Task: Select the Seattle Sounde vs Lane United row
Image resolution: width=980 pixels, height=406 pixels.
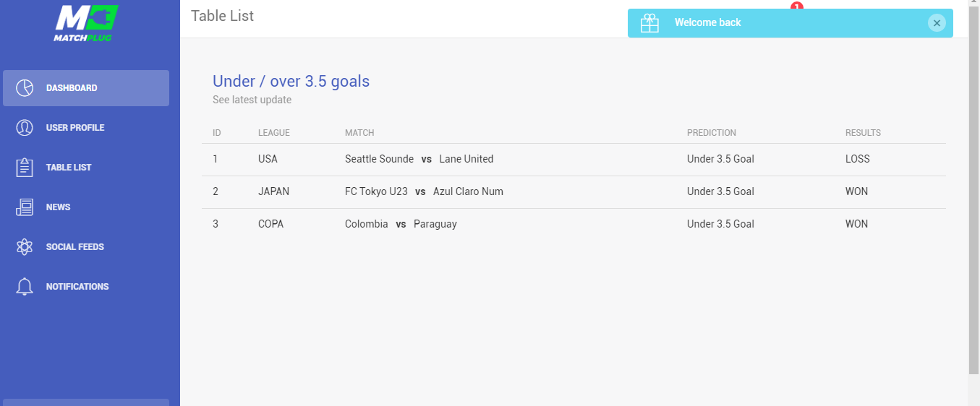Action: point(574,160)
